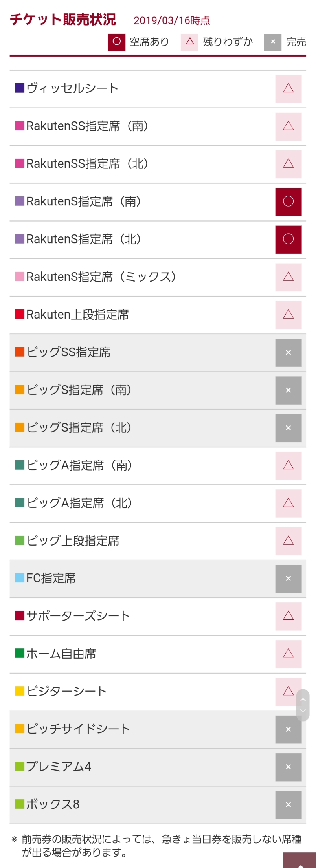Click triangle icon for ホーム自由席
The height and width of the screenshot is (868, 316).
pyautogui.click(x=288, y=654)
